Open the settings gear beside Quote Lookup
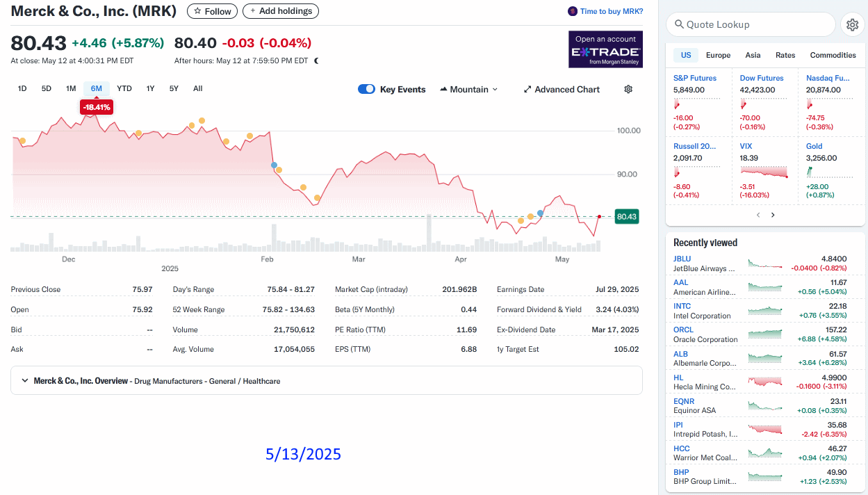Image resolution: width=868 pixels, height=495 pixels. (x=852, y=24)
